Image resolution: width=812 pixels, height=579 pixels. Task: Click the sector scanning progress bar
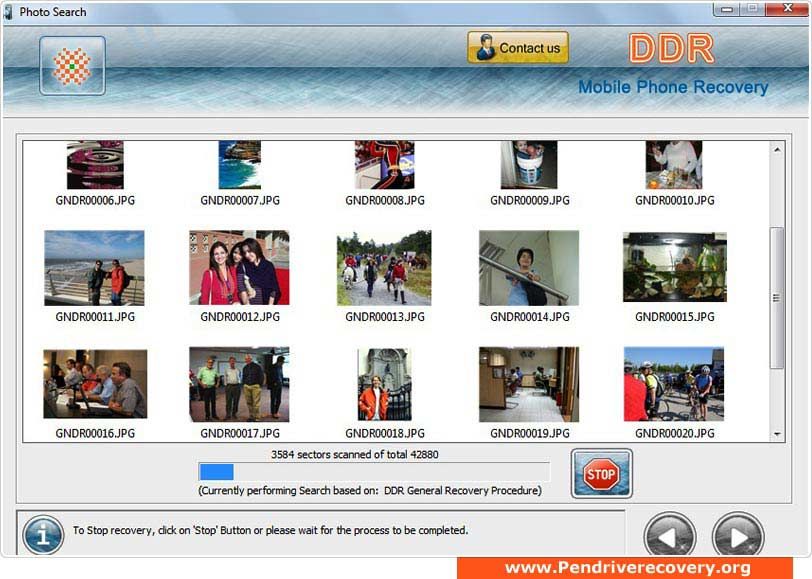click(x=374, y=472)
